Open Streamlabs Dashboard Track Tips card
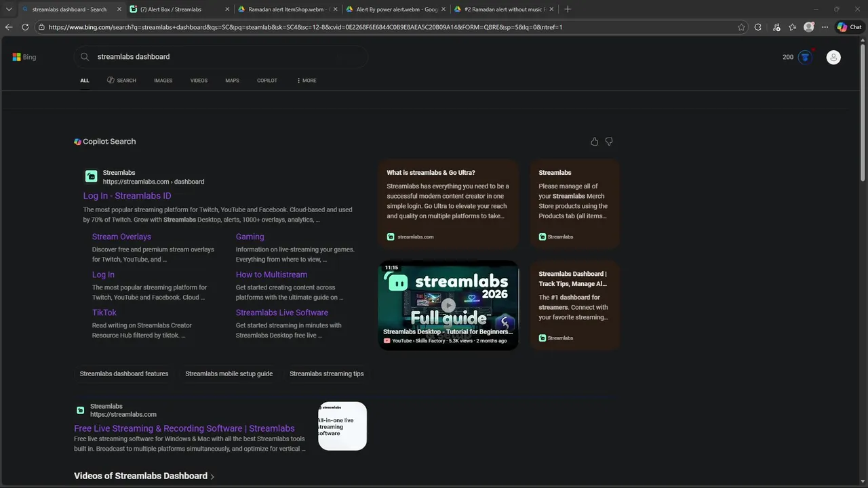 tap(575, 305)
